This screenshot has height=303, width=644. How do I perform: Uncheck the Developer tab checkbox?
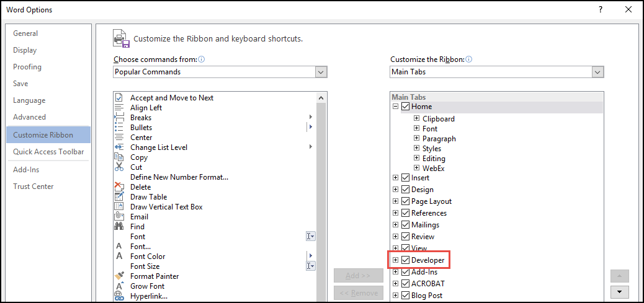pyautogui.click(x=406, y=260)
